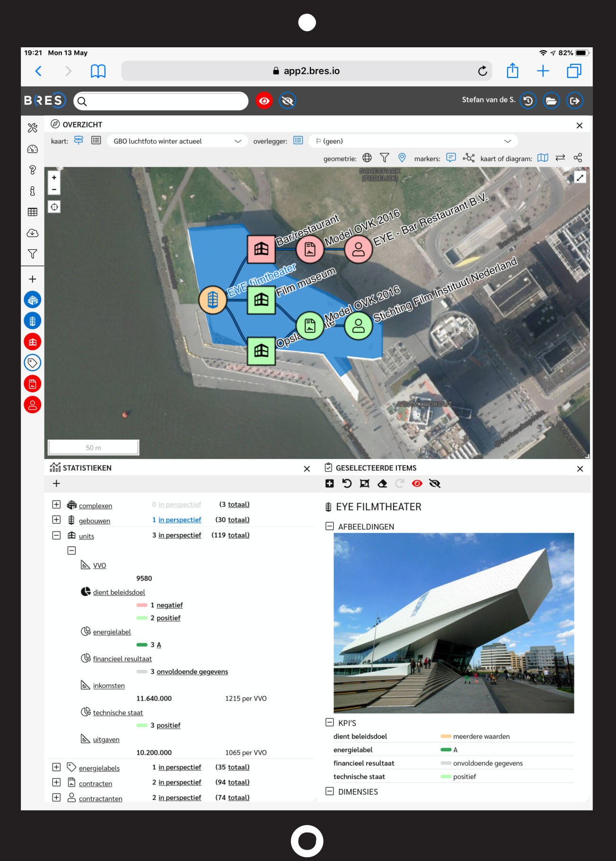Open the dashboard gauge icon in sidebar
This screenshot has height=861, width=616.
[33, 149]
